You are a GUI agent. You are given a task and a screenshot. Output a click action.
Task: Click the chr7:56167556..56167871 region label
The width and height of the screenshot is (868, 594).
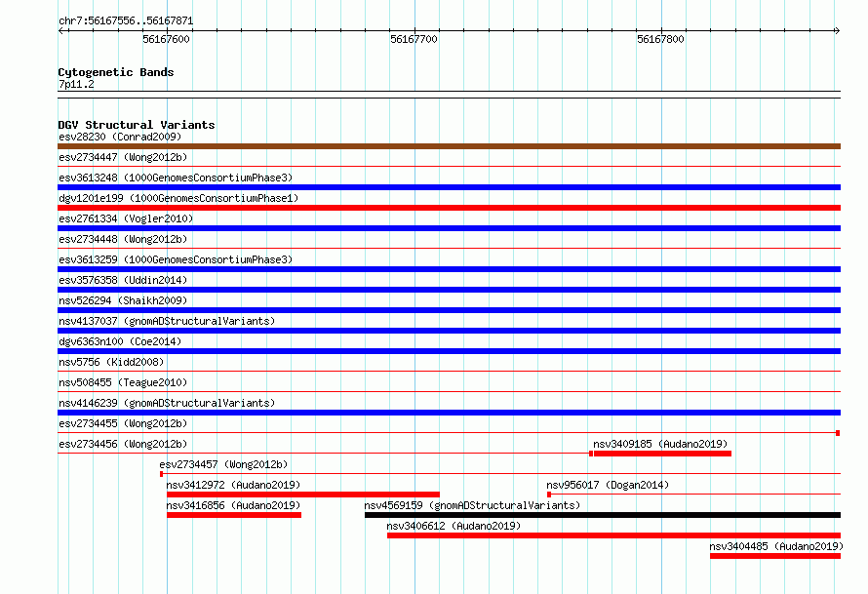[x=126, y=21]
